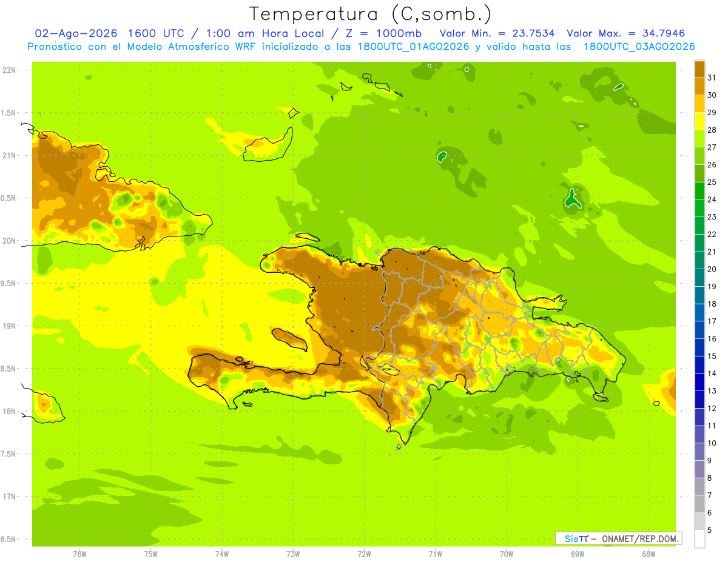Click the legend value "18"
728x562 pixels.
(712, 304)
